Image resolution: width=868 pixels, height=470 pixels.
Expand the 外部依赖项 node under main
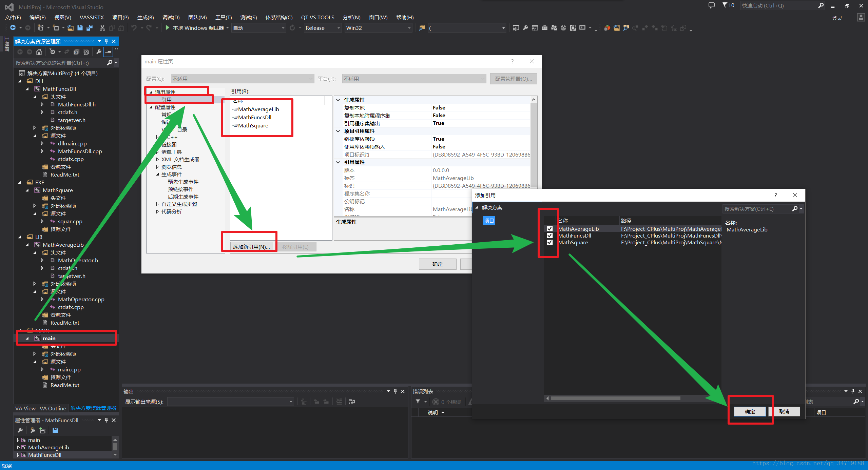pyautogui.click(x=35, y=354)
